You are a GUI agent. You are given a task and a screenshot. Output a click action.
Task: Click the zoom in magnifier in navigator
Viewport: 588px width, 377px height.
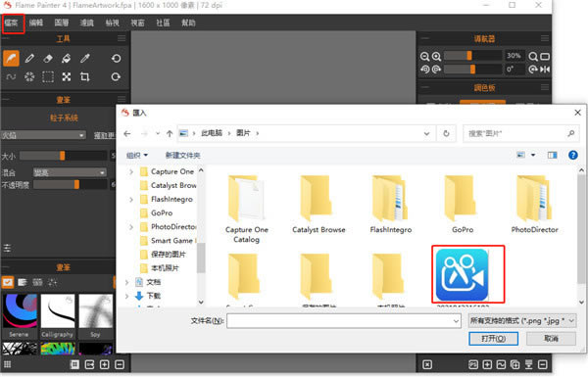point(436,57)
